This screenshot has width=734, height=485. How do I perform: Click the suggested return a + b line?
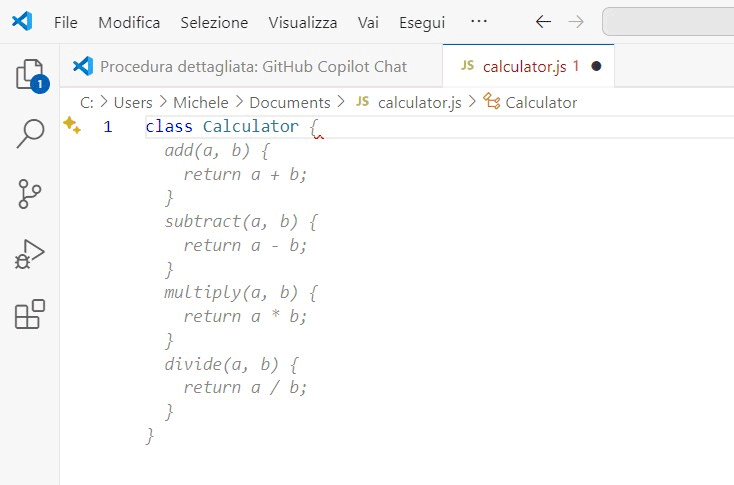(x=245, y=175)
